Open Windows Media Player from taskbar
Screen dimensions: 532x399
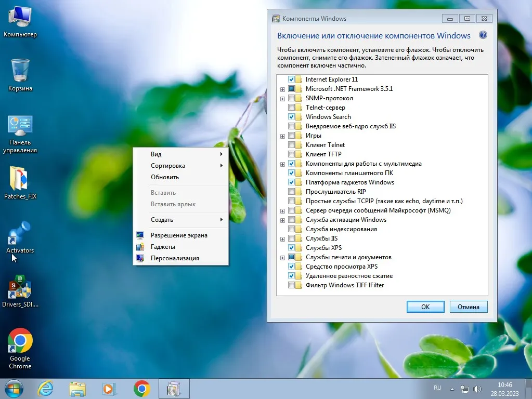pyautogui.click(x=109, y=389)
